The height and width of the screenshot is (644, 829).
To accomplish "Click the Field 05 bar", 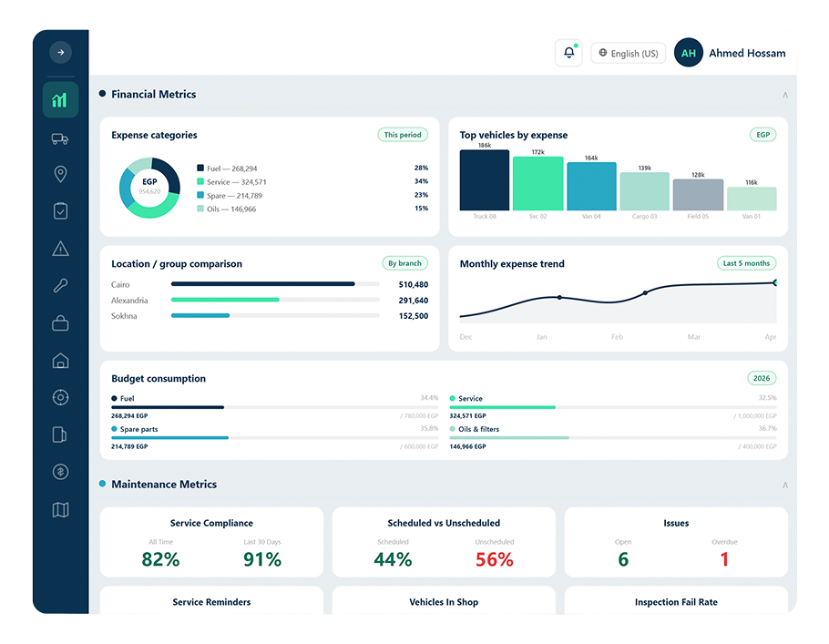I will click(x=698, y=195).
